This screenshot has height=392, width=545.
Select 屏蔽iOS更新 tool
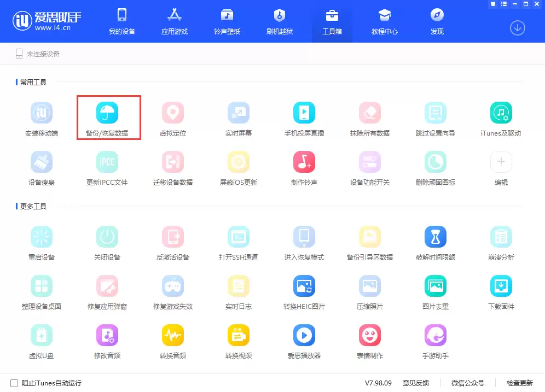click(239, 168)
